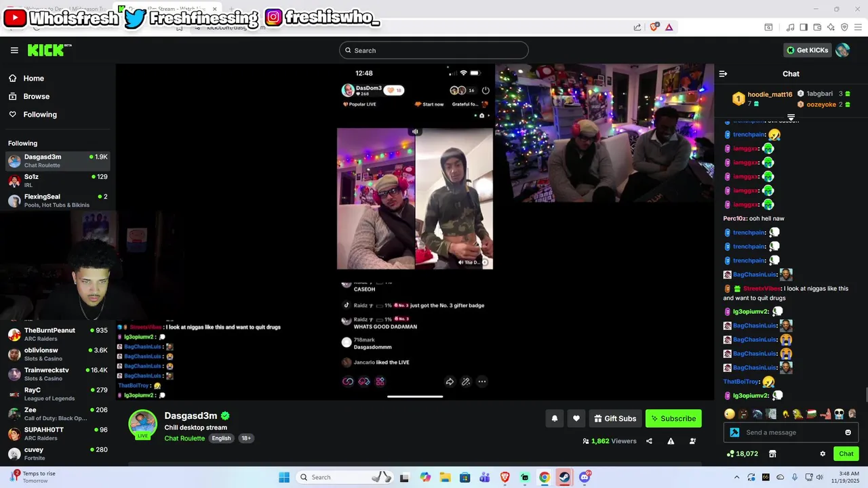This screenshot has height=488, width=868.
Task: Toggle follow heart button
Action: pos(576,418)
